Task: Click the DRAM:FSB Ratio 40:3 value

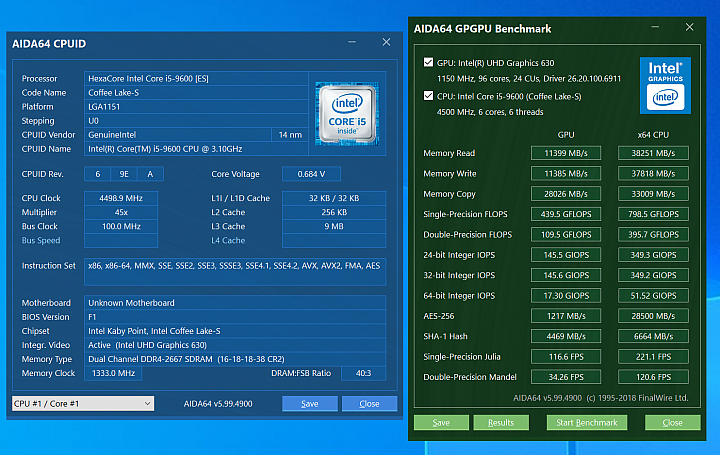Action: (x=364, y=373)
